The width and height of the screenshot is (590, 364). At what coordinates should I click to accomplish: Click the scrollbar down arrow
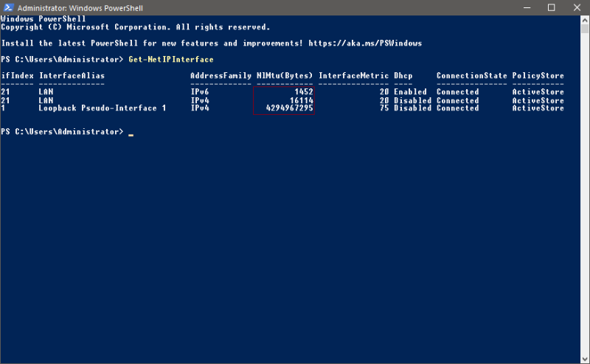(583, 358)
